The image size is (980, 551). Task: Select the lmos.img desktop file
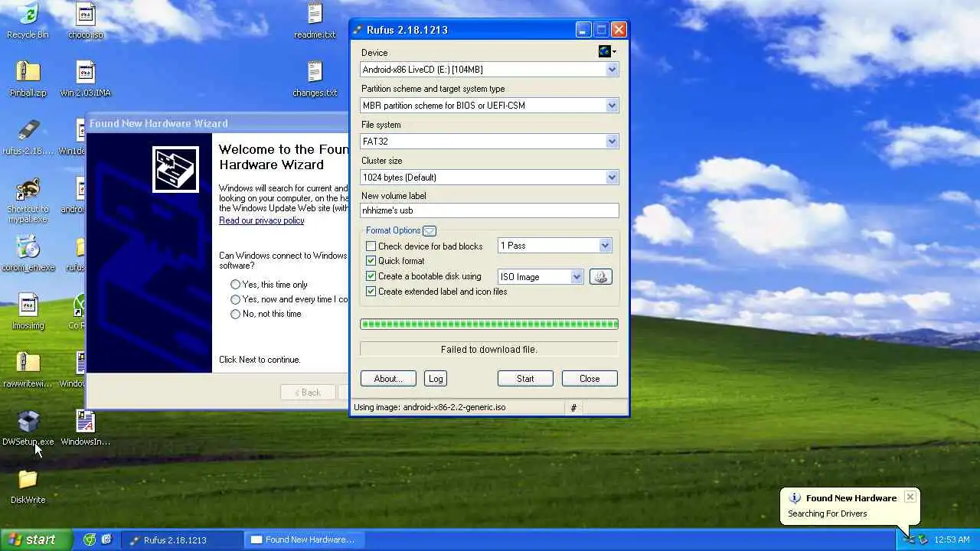[x=28, y=311]
